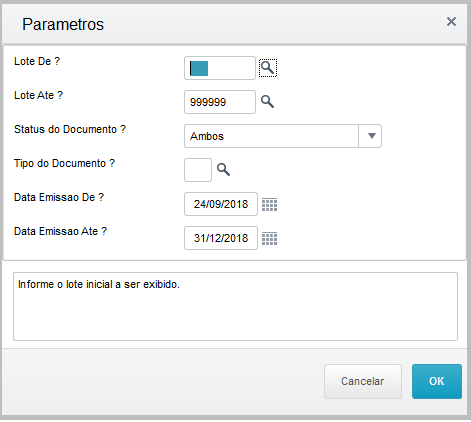Click the OK button
The width and height of the screenshot is (471, 422).
point(437,381)
